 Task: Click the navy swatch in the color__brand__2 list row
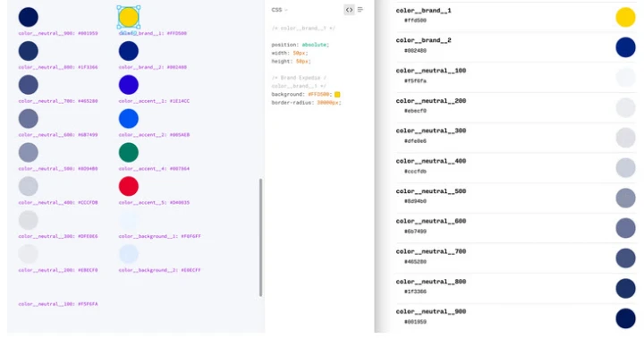(625, 47)
